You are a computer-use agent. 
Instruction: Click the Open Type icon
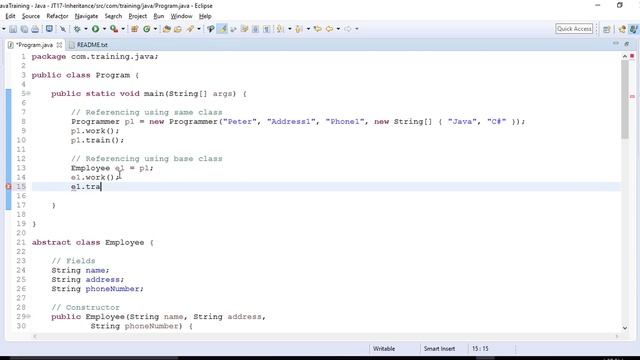point(167,29)
